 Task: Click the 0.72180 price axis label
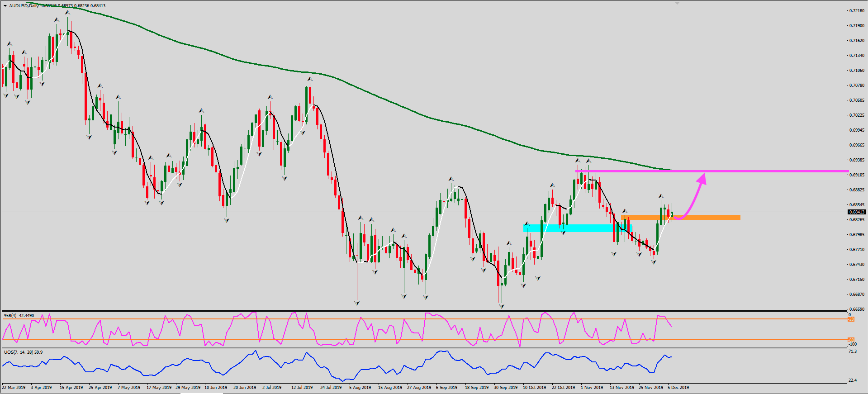857,10
